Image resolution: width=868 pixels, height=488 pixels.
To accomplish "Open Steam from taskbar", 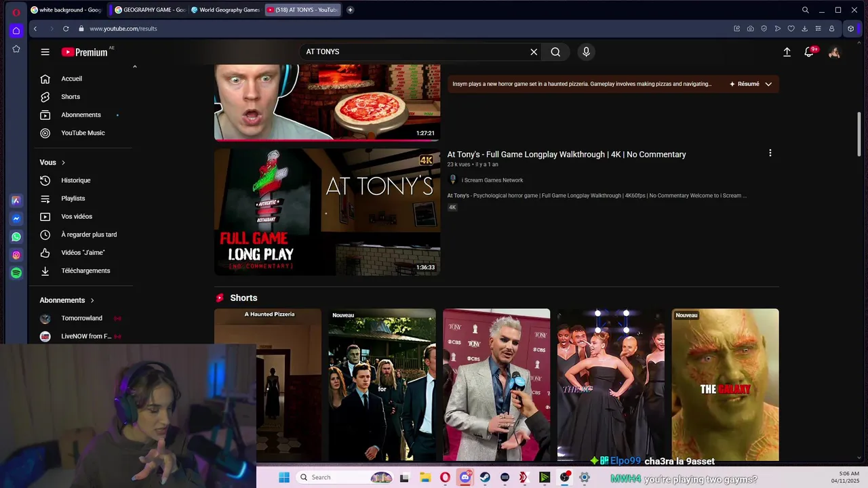I will click(x=485, y=477).
